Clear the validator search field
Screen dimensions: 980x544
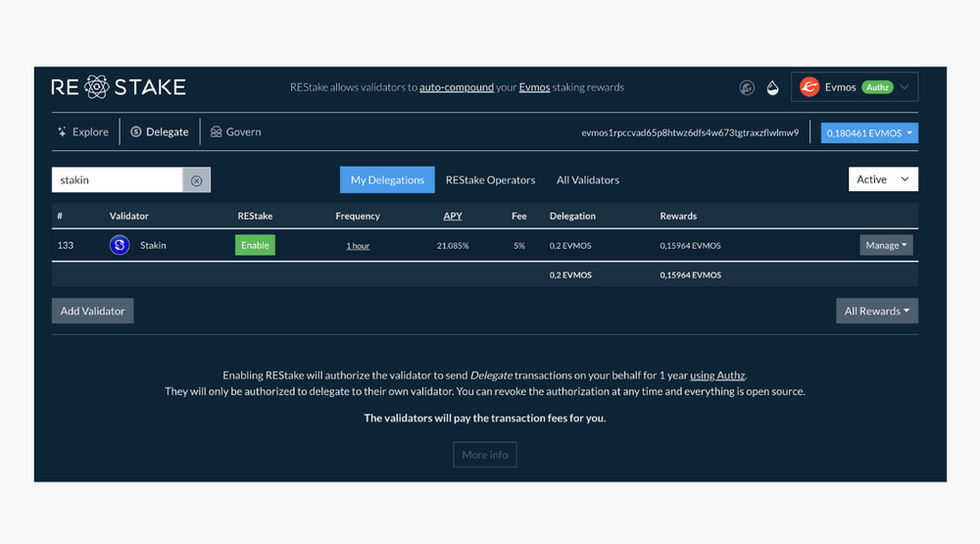click(x=196, y=180)
